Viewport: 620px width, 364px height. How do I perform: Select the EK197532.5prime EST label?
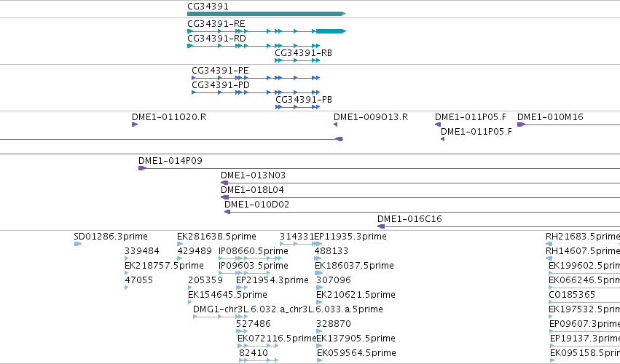(584, 310)
